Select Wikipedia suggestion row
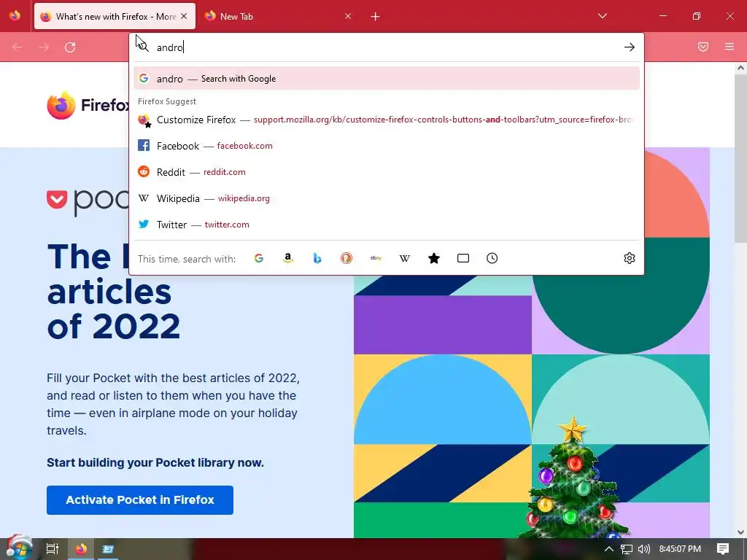 point(387,198)
